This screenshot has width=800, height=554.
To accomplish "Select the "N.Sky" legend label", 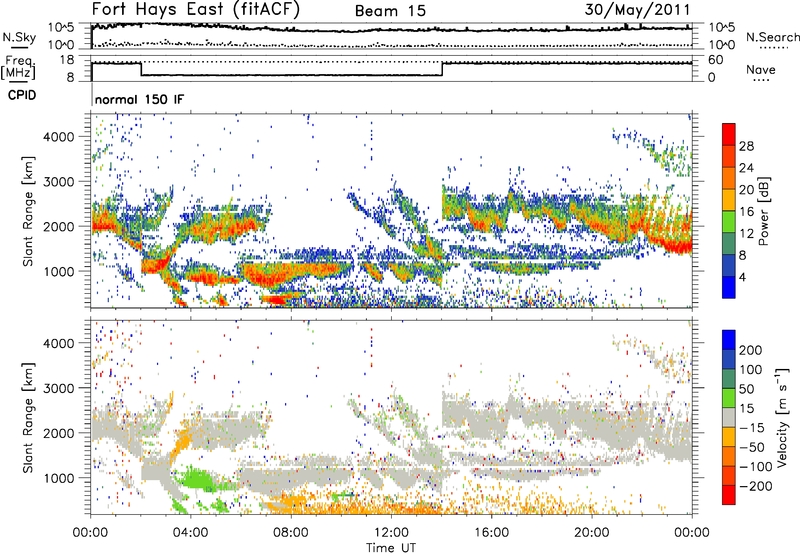I will (19, 37).
